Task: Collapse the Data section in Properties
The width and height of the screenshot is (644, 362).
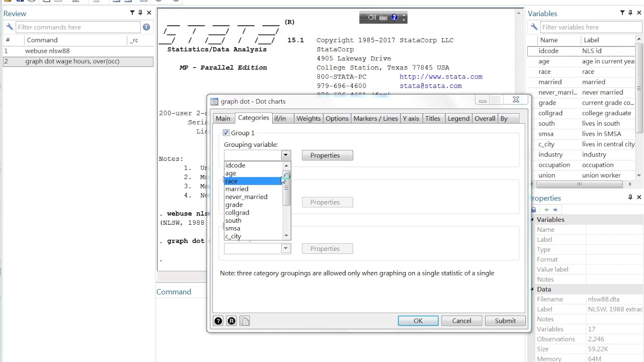Action: 533,289
